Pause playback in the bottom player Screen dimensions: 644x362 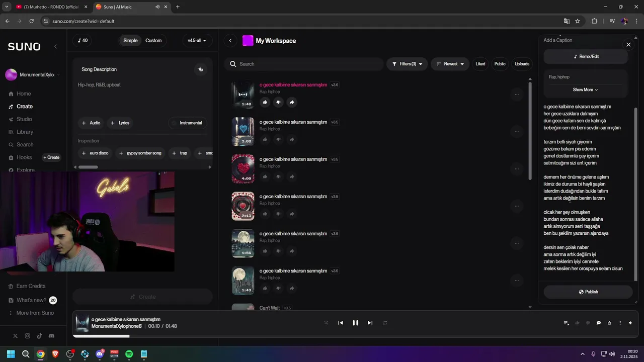point(355,323)
